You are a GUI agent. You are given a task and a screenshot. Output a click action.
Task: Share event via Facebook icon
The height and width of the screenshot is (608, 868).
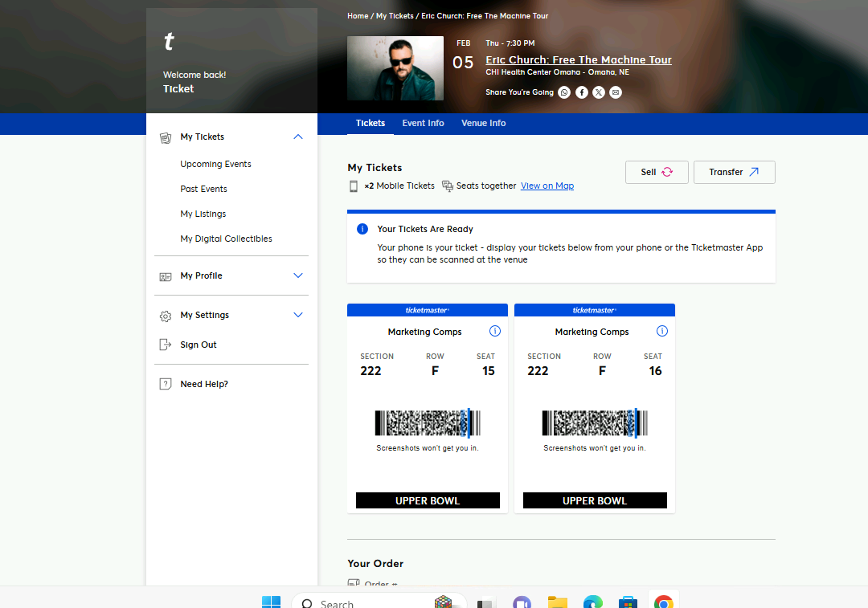[581, 92]
